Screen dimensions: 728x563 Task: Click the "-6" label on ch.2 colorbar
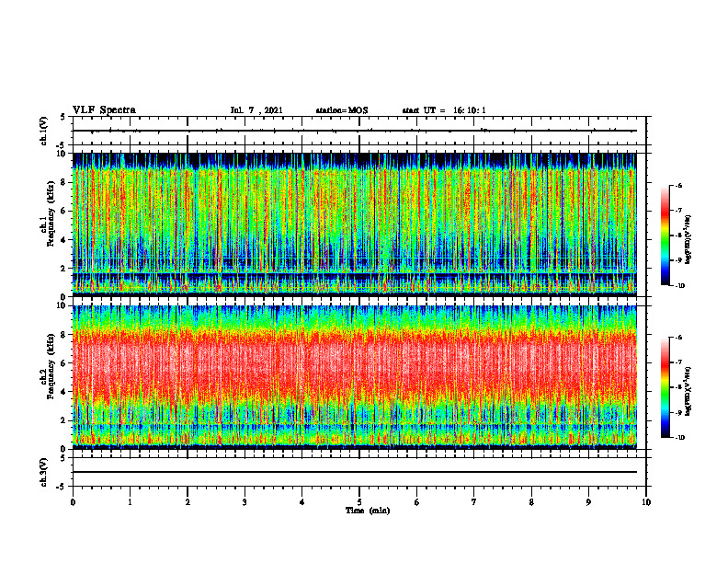tap(678, 338)
